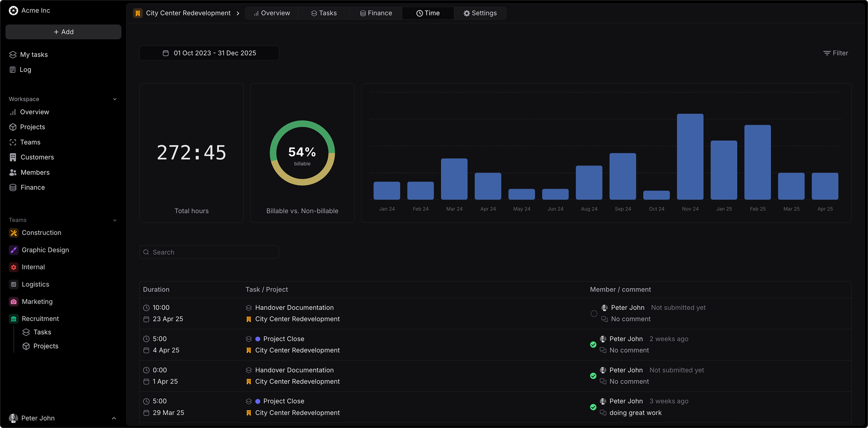This screenshot has height=428, width=868.
Task: Toggle green approval check on 4 Apr 25 entry
Action: tap(593, 345)
